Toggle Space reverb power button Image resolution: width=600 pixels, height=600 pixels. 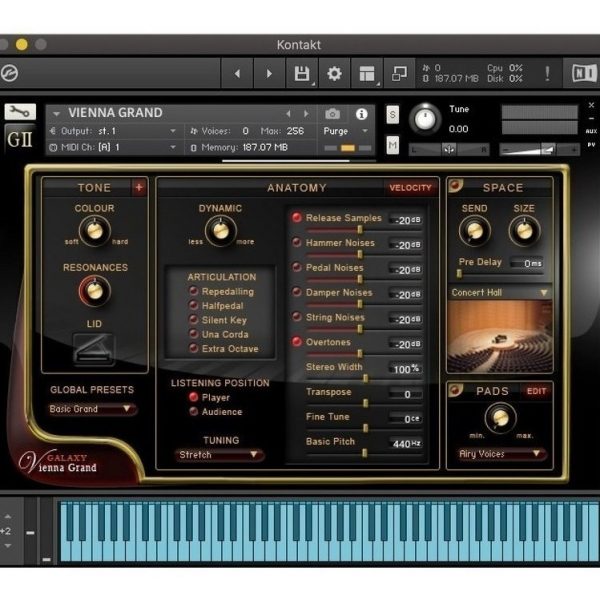tap(455, 186)
